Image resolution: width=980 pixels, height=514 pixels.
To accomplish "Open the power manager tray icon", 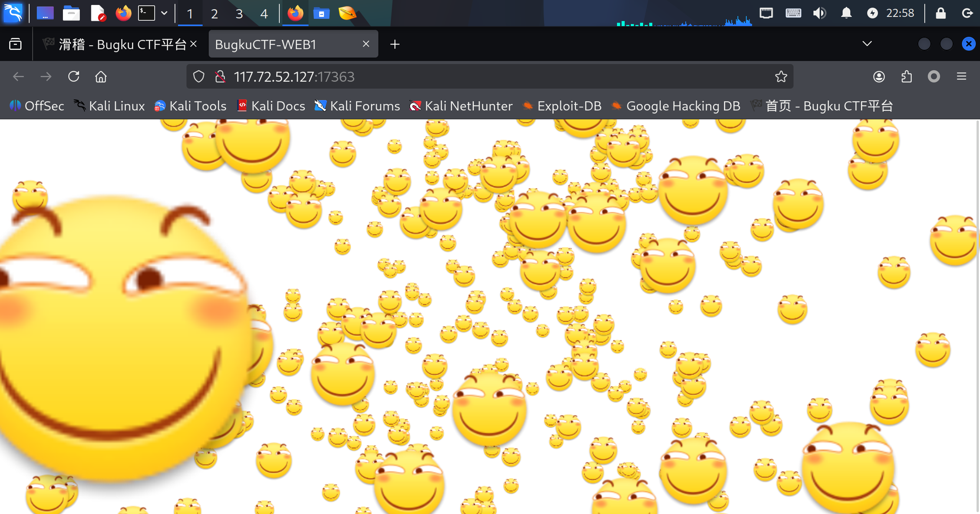I will (x=872, y=13).
